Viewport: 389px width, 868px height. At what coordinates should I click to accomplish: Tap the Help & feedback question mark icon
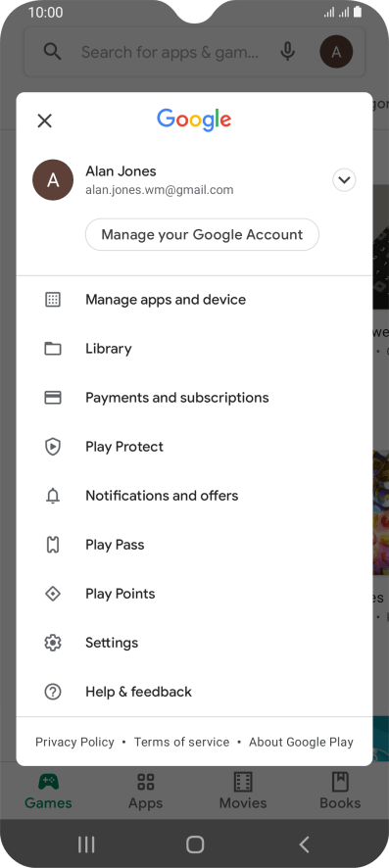pos(53,692)
